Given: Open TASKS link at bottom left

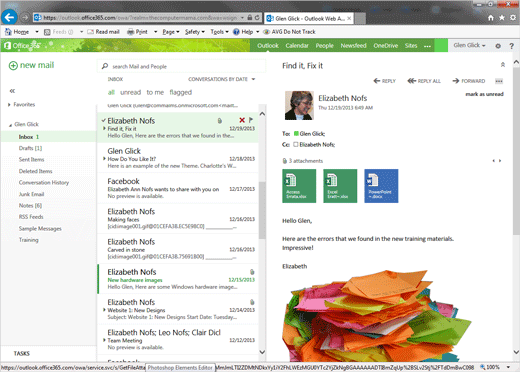Looking at the screenshot, I should [x=22, y=353].
